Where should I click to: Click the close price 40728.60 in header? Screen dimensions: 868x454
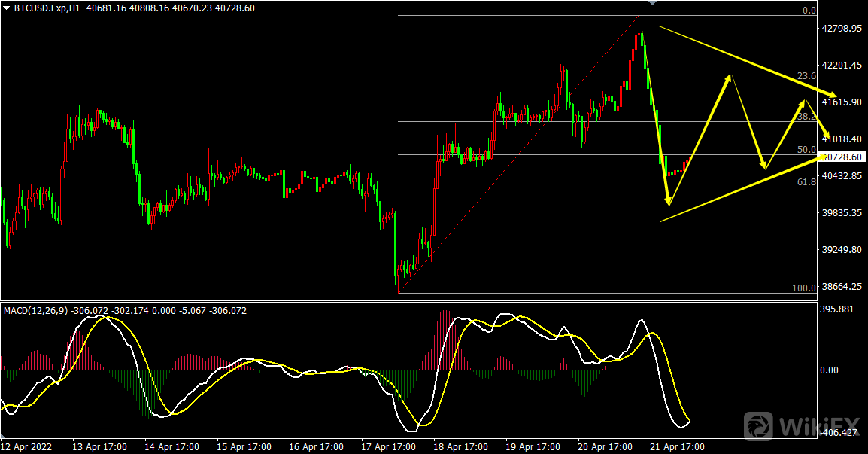coord(235,8)
